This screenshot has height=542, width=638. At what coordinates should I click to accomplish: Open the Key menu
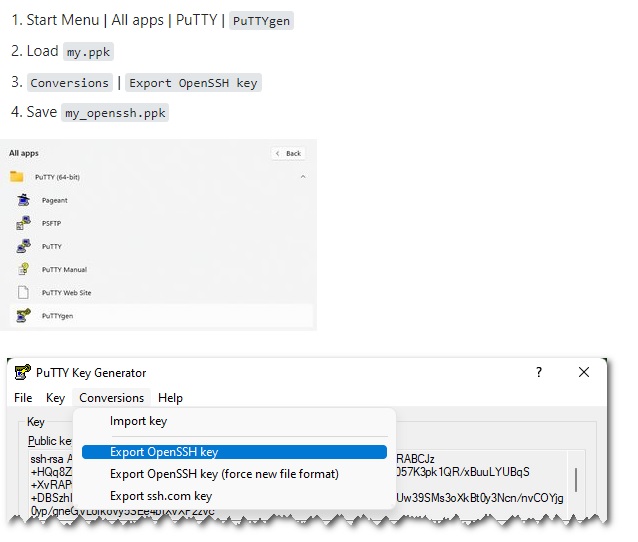point(55,398)
